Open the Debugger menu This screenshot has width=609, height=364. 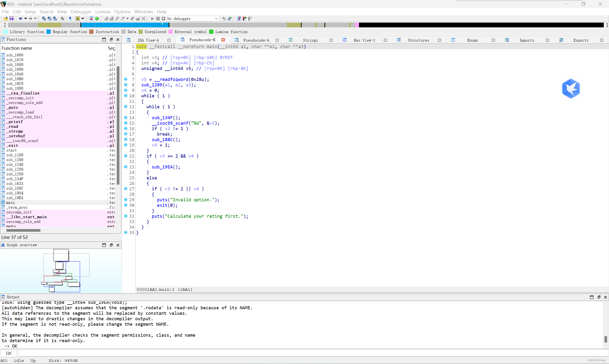click(x=81, y=11)
